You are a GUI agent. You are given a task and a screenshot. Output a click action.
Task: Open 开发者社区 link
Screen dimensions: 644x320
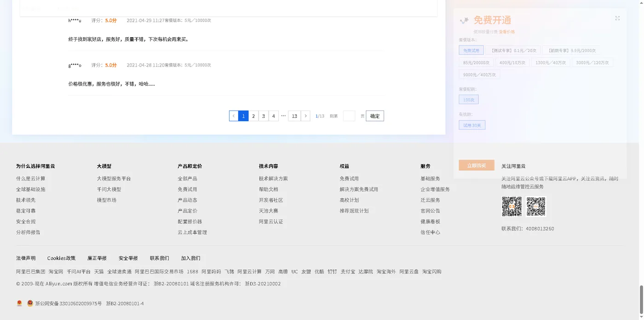pos(271,200)
